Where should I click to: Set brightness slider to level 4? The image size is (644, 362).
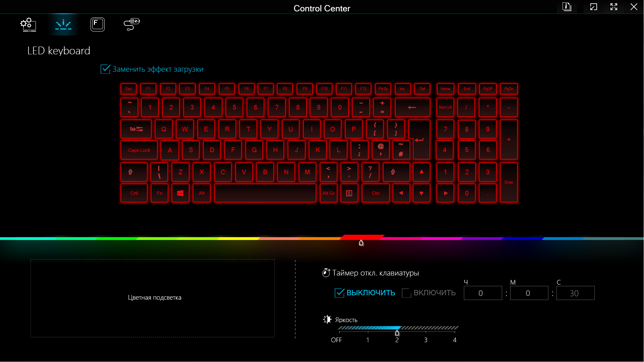pyautogui.click(x=454, y=328)
